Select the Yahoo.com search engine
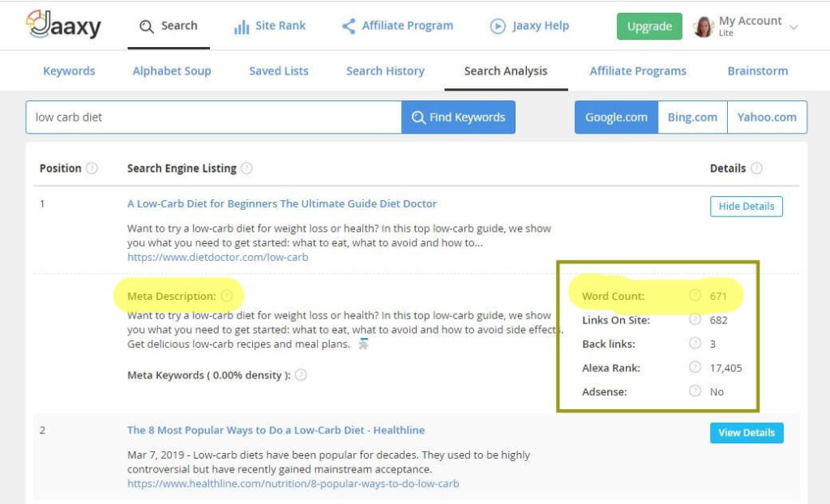 tap(767, 117)
